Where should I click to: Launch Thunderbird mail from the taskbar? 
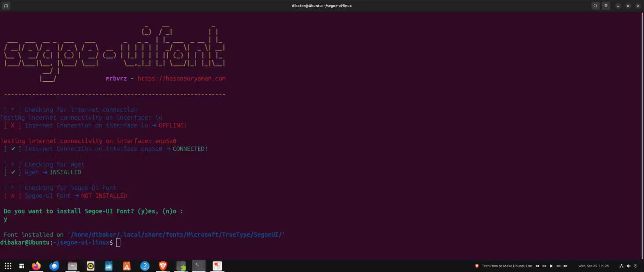pyautogui.click(x=54, y=266)
